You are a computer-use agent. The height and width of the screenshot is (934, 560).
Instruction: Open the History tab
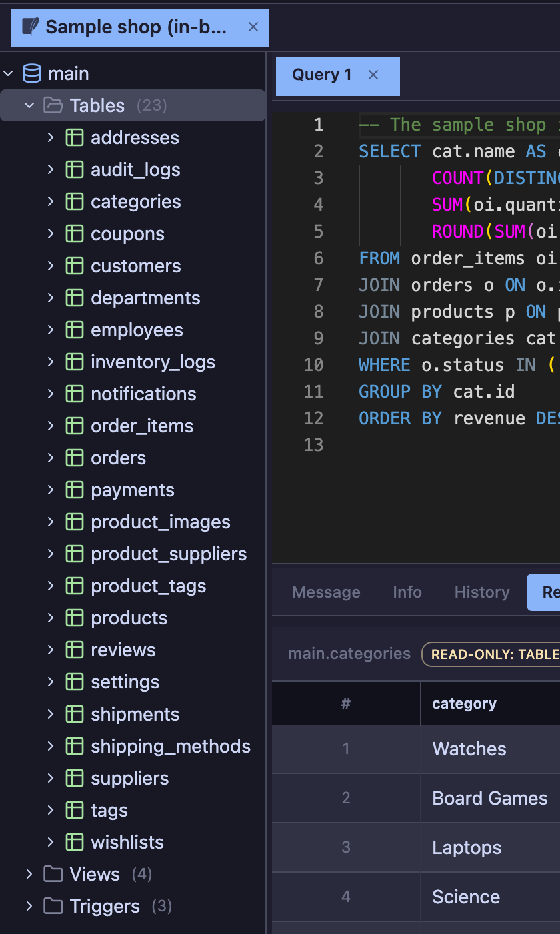(482, 592)
